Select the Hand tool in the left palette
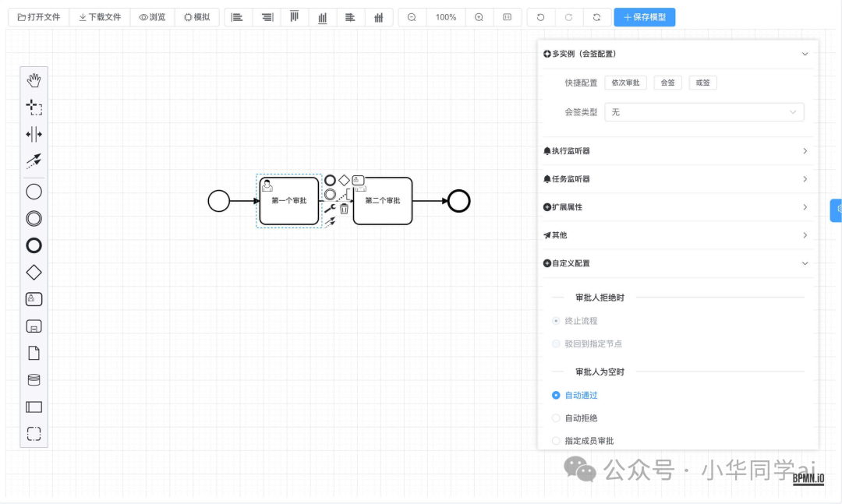This screenshot has width=842, height=504. [34, 80]
